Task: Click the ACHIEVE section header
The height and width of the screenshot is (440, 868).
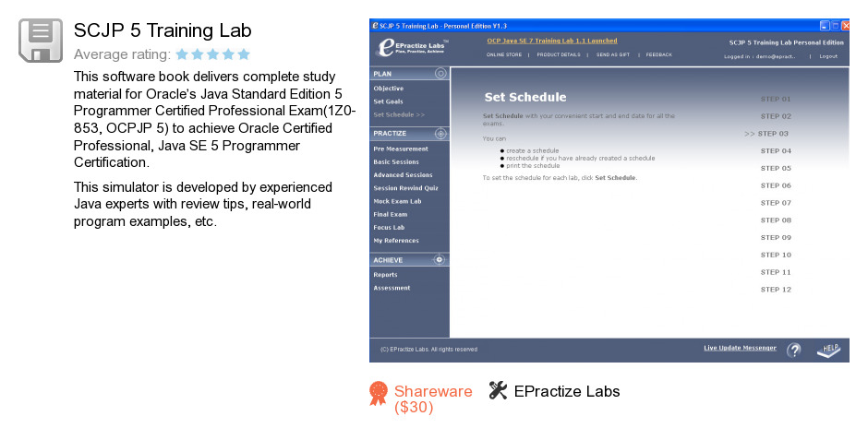Action: 409,260
